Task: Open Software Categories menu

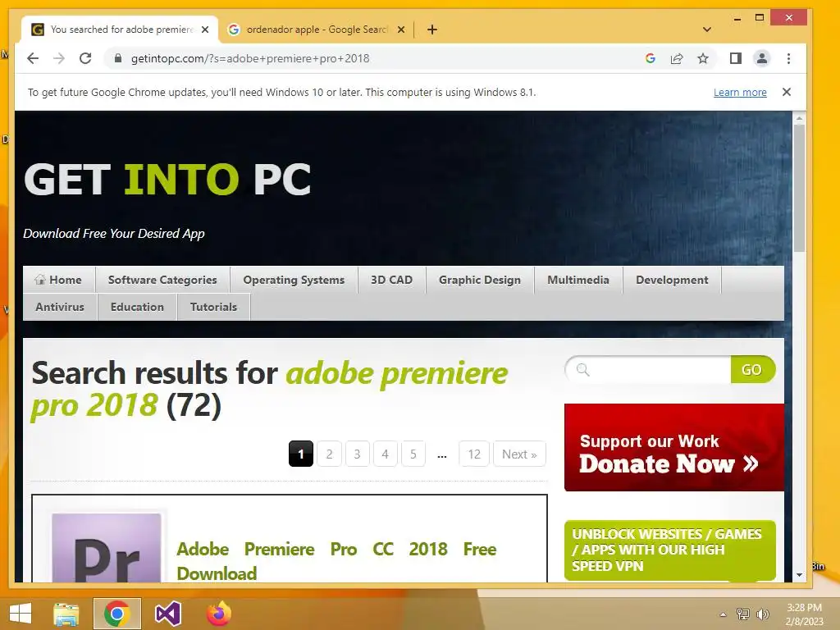Action: tap(162, 280)
